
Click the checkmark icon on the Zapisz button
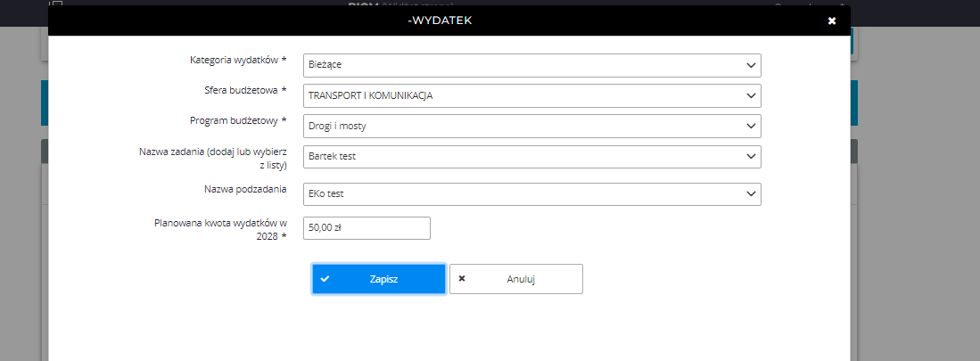click(x=325, y=279)
